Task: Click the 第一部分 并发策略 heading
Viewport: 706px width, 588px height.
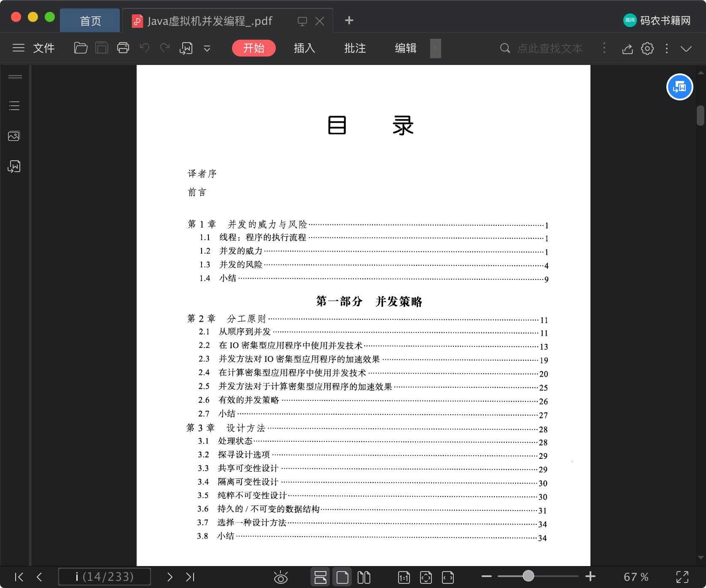Action: (x=369, y=301)
